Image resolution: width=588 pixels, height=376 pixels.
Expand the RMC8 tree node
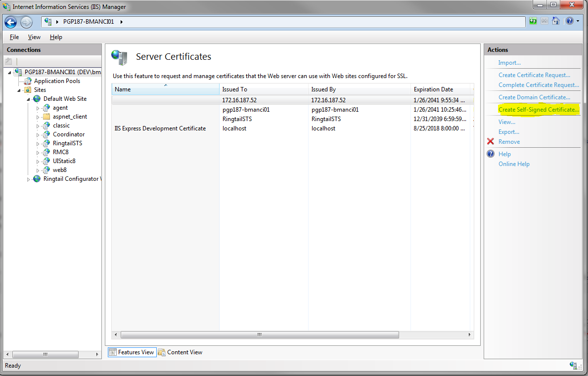38,152
